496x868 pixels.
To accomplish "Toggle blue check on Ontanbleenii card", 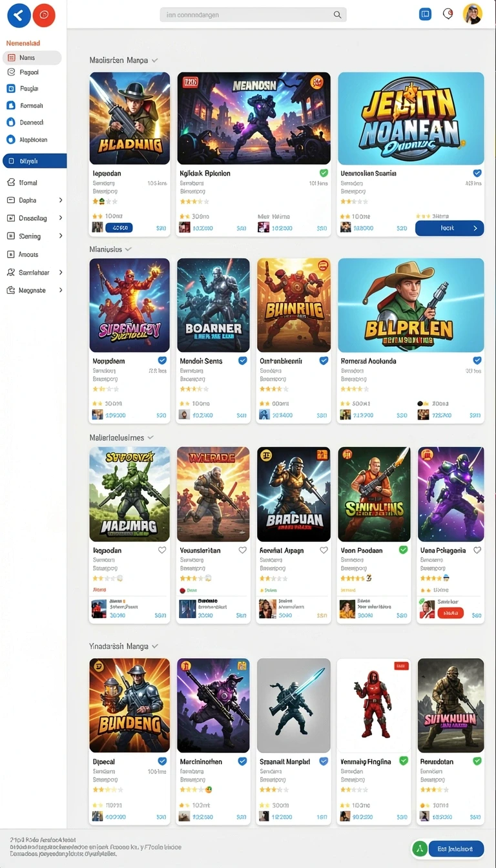I will [x=324, y=360].
